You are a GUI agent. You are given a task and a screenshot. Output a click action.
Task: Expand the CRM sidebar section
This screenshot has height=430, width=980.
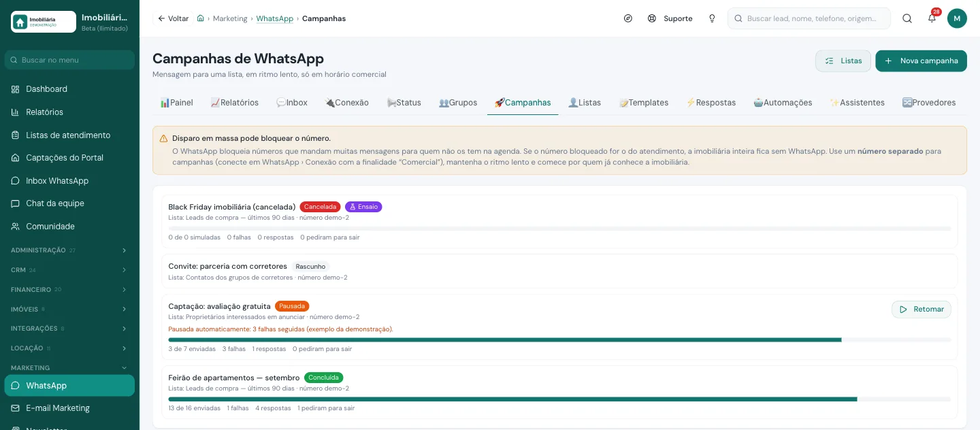pyautogui.click(x=69, y=270)
